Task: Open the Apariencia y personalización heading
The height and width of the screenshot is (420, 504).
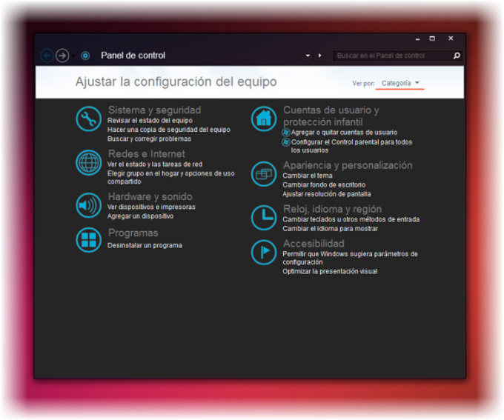Action: click(348, 165)
